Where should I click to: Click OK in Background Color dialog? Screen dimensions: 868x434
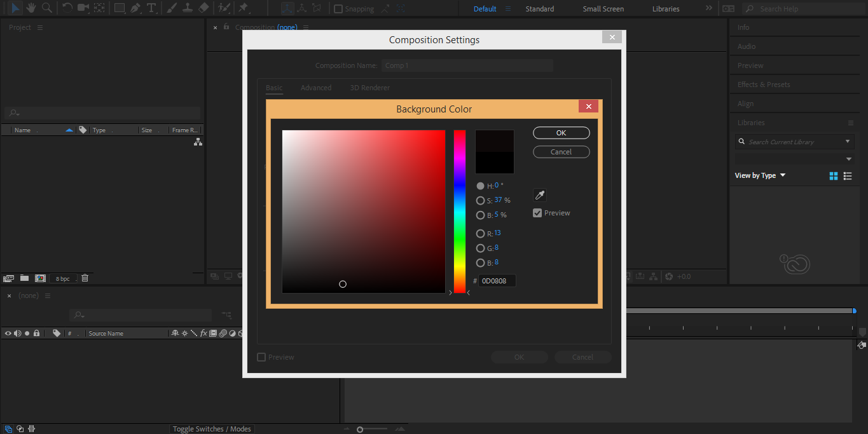tap(561, 133)
